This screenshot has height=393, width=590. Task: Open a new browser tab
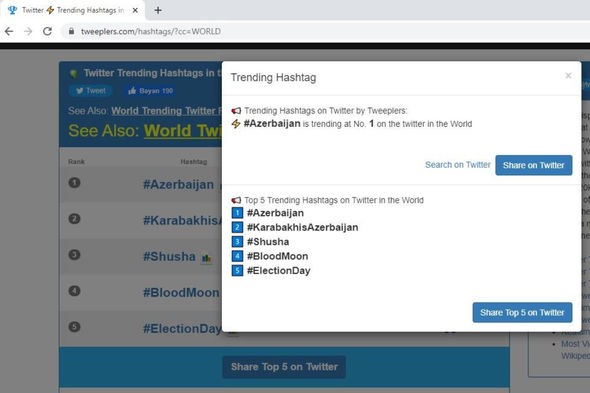coord(158,11)
